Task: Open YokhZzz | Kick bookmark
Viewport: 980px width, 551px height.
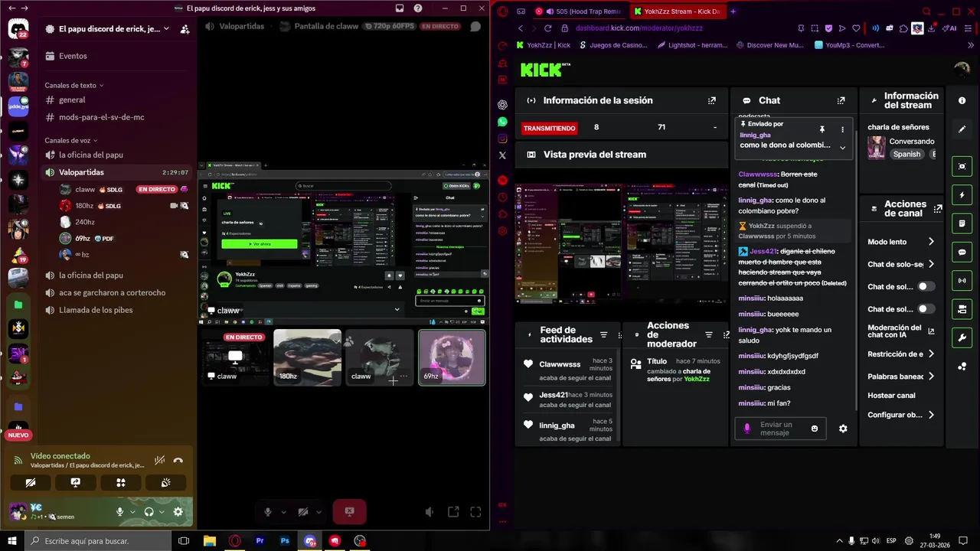Action: [x=543, y=45]
